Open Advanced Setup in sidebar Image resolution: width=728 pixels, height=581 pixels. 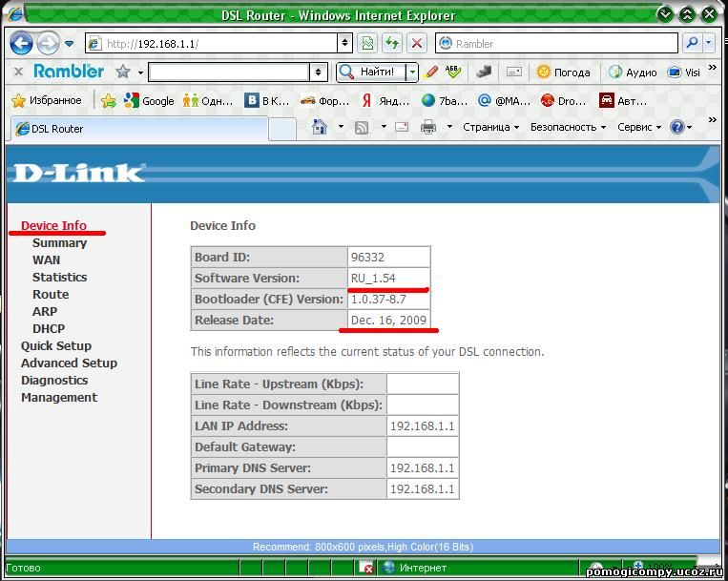(69, 363)
